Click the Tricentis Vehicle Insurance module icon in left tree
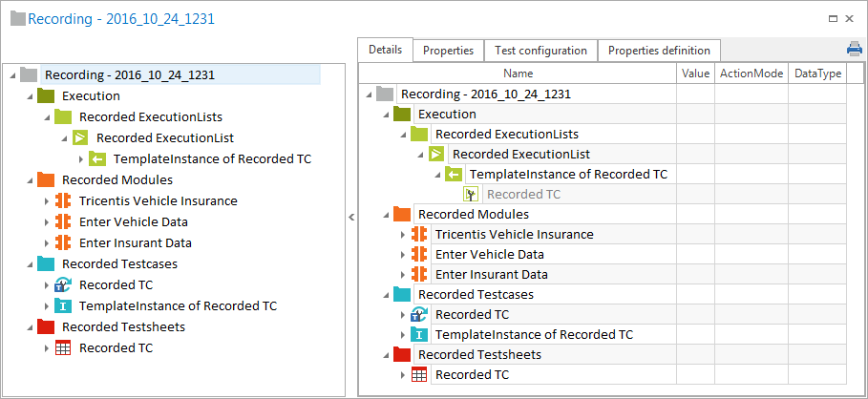Image resolution: width=868 pixels, height=399 pixels. tap(63, 200)
